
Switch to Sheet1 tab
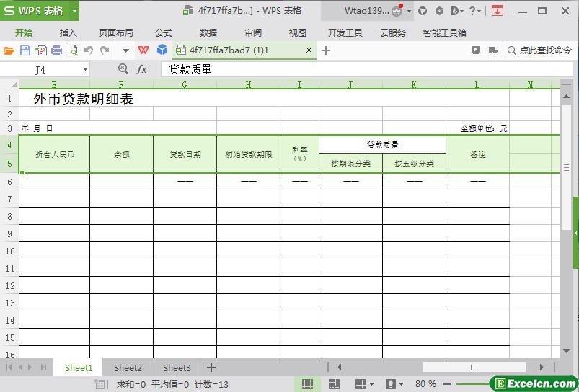coord(79,367)
